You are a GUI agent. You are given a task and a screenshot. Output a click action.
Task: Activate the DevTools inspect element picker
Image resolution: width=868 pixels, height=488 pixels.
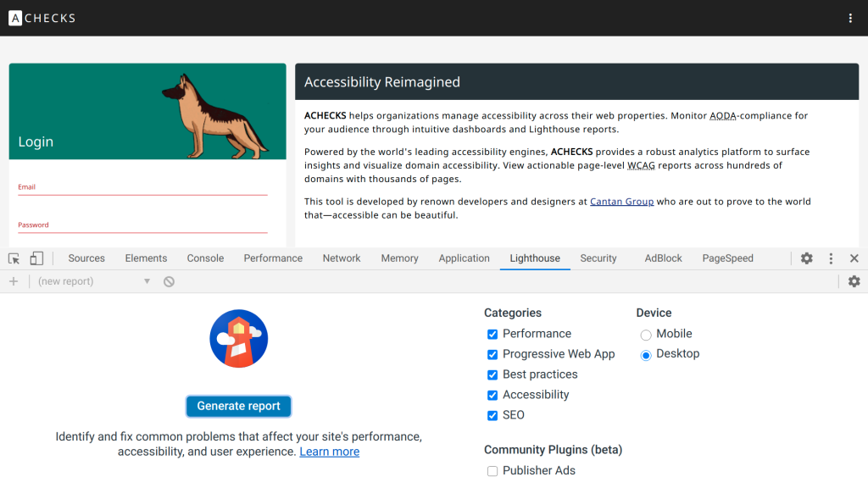tap(14, 258)
